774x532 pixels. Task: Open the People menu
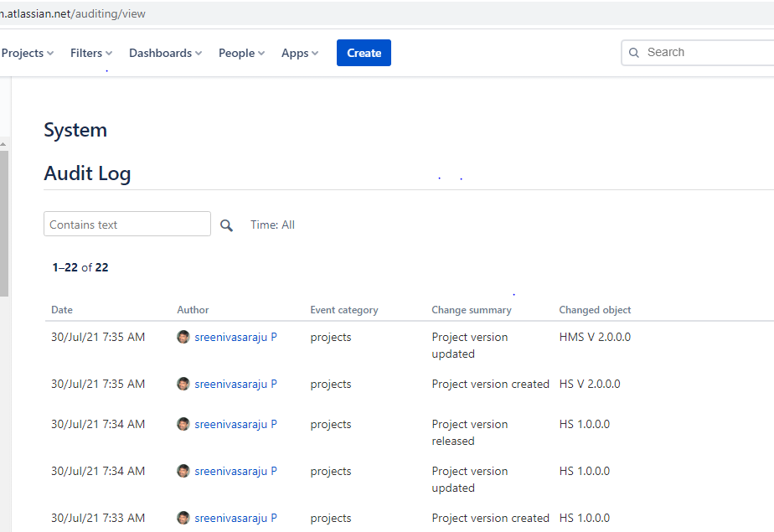[242, 53]
